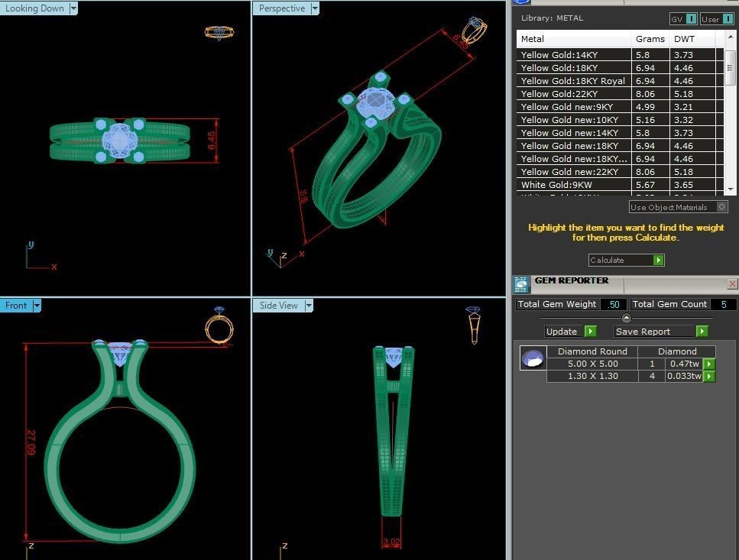
Task: Click the 0.47tw weight cell
Action: [x=684, y=364]
